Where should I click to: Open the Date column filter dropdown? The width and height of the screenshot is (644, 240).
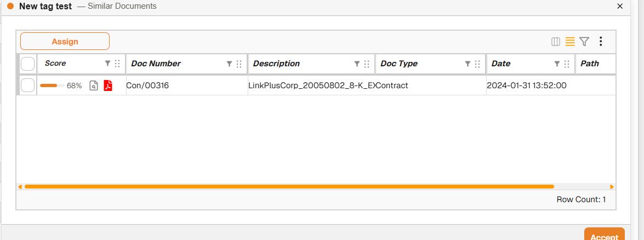(x=557, y=64)
